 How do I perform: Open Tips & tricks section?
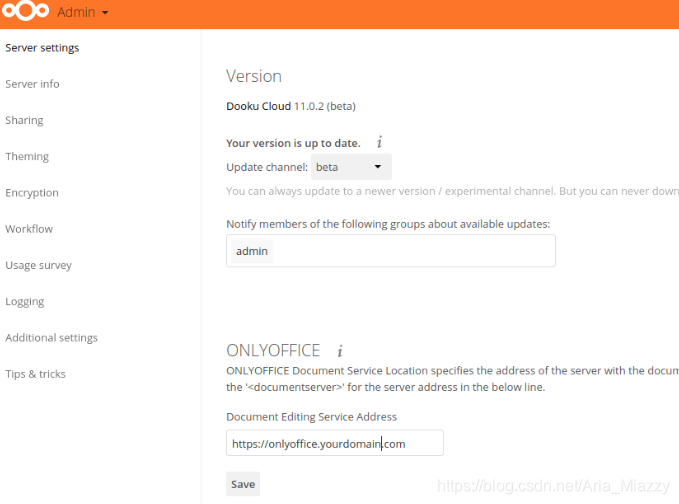pyautogui.click(x=36, y=374)
